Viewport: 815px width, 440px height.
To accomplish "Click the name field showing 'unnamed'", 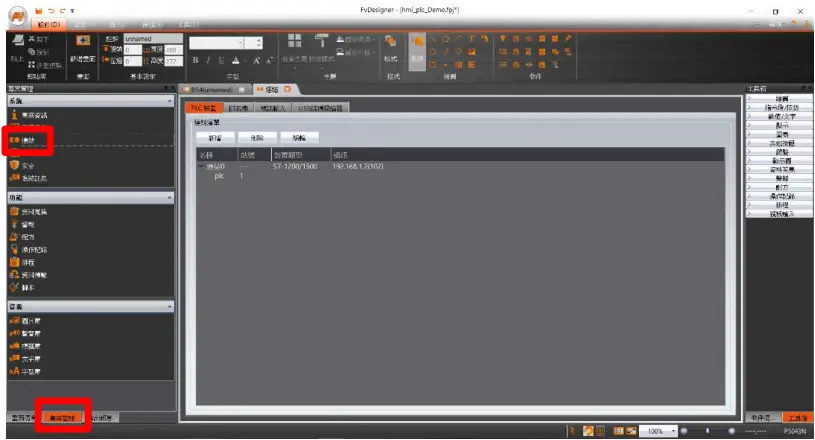I will [153, 39].
